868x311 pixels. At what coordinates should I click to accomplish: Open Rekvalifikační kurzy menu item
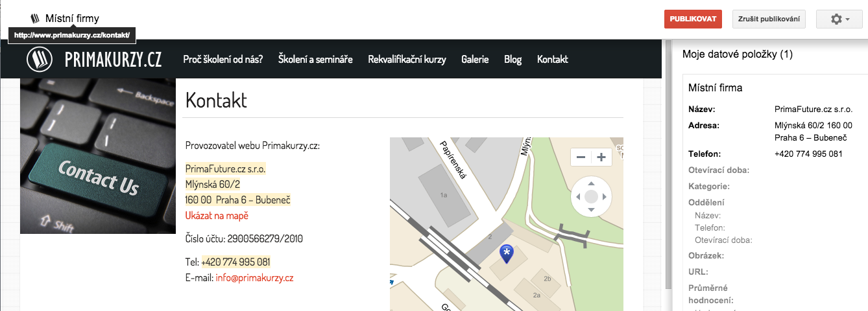(407, 59)
